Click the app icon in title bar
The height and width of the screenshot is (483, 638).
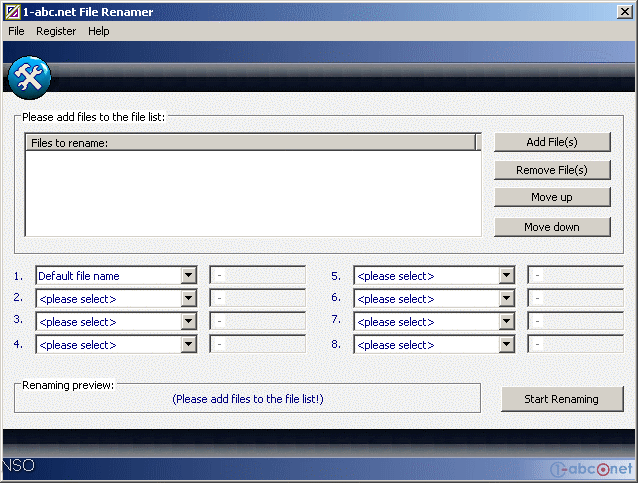(x=12, y=12)
